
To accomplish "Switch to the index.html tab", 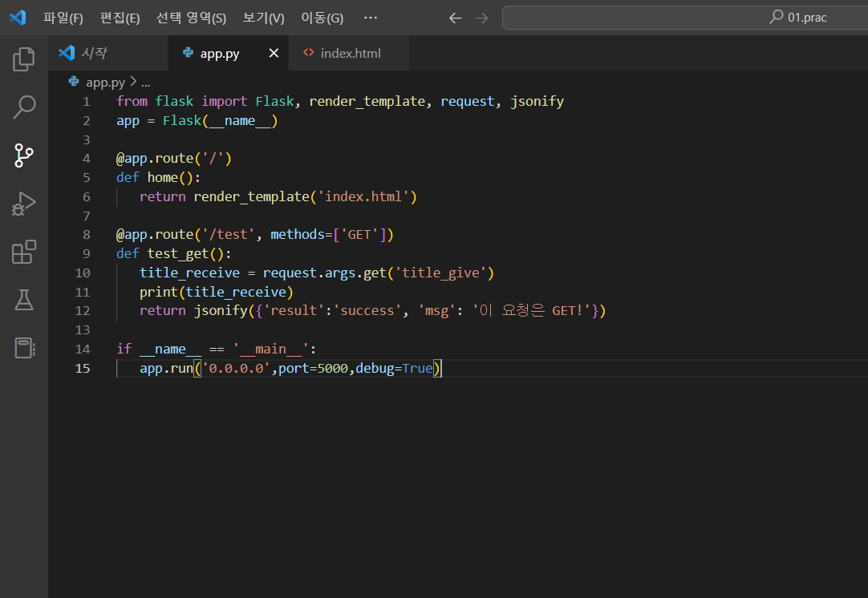I will tap(349, 53).
